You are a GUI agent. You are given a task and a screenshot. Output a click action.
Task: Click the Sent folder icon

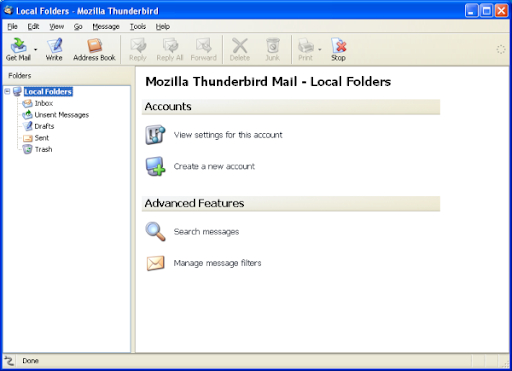pyautogui.click(x=27, y=138)
